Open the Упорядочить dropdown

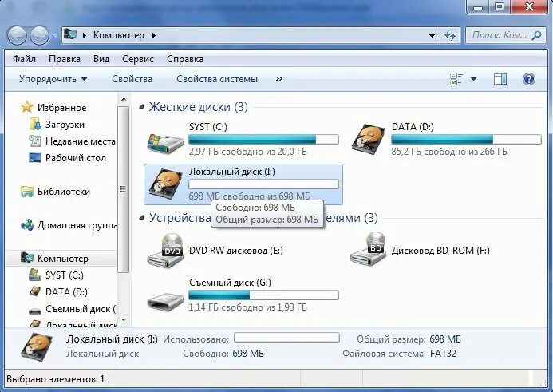point(53,79)
